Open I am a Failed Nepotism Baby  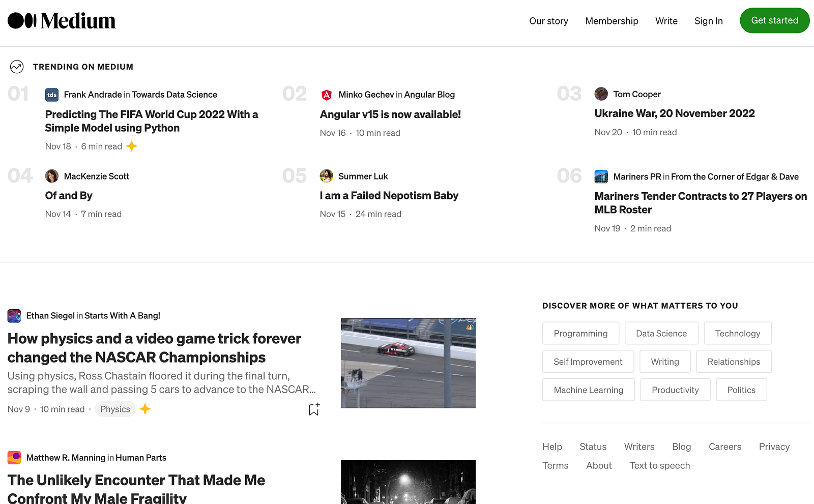click(x=389, y=196)
